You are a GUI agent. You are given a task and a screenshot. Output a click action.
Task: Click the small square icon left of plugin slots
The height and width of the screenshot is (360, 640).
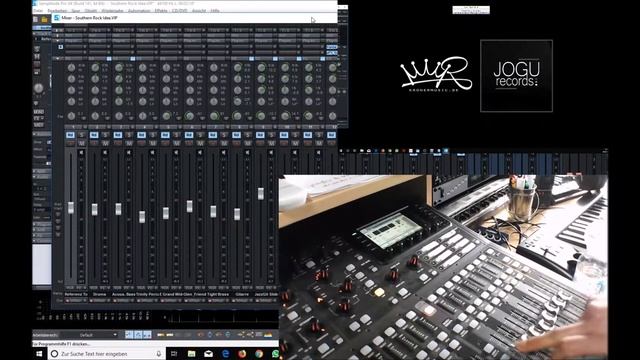click(61, 47)
